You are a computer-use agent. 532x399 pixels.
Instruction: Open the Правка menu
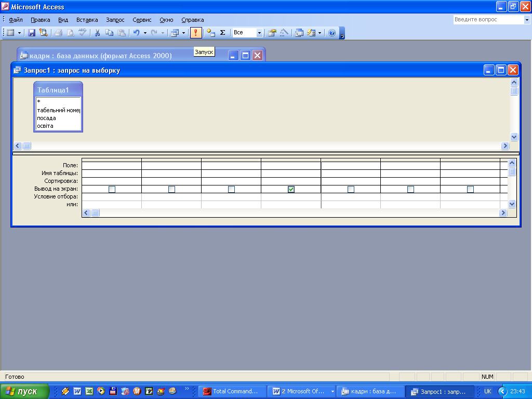(x=41, y=20)
